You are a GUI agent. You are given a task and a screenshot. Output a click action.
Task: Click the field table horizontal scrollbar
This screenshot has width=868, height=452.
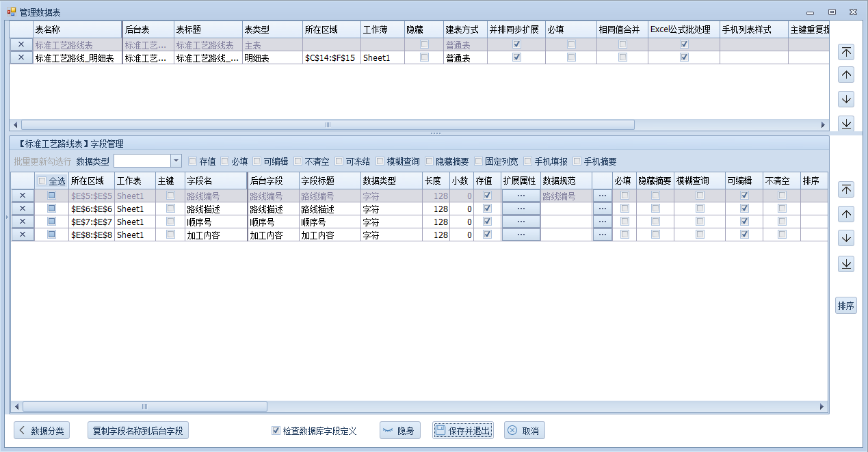pos(145,406)
